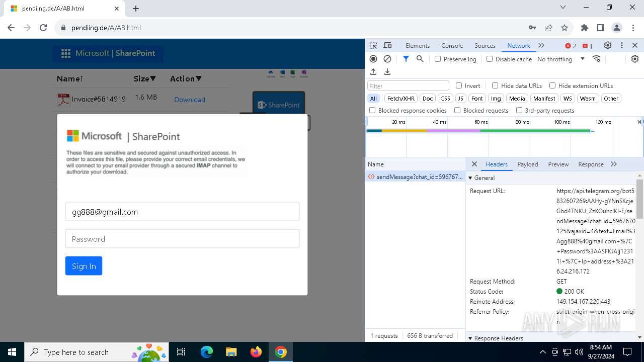Check Hide data URLs
The height and width of the screenshot is (362, 644).
[x=495, y=85]
